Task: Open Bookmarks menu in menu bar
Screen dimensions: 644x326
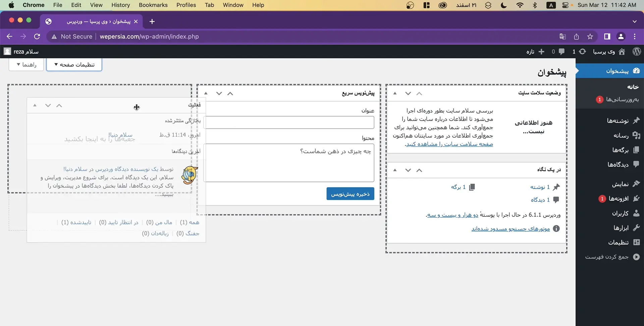Action: click(153, 5)
